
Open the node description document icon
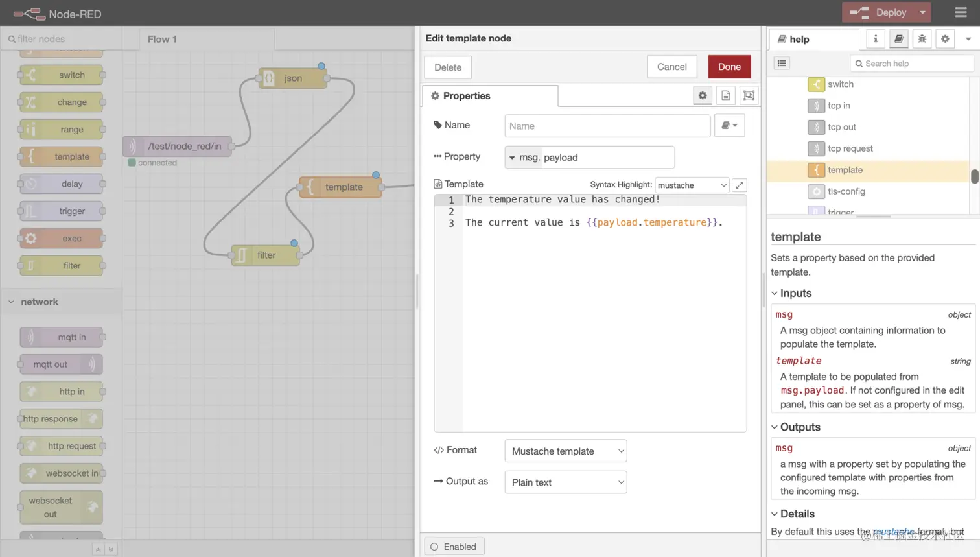pyautogui.click(x=725, y=95)
